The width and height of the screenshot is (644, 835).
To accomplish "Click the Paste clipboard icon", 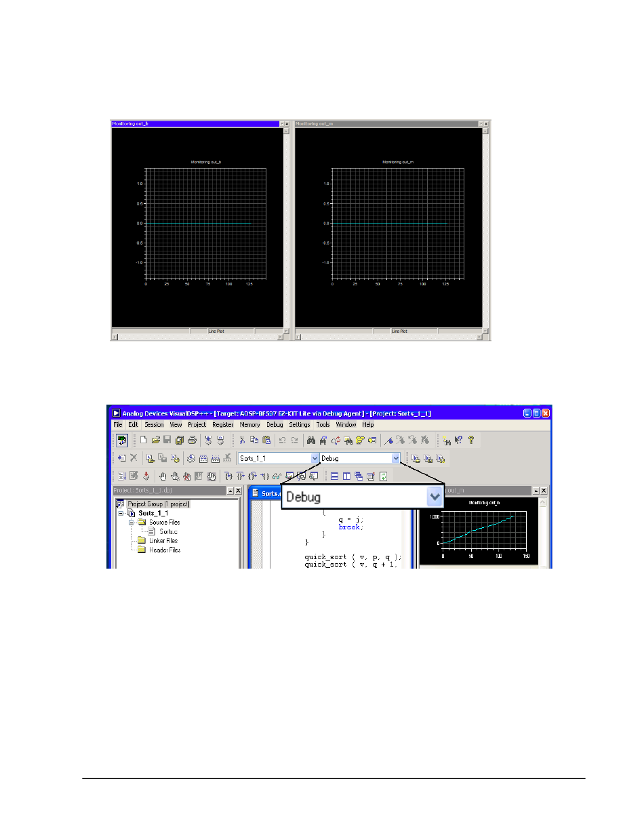I will point(266,440).
